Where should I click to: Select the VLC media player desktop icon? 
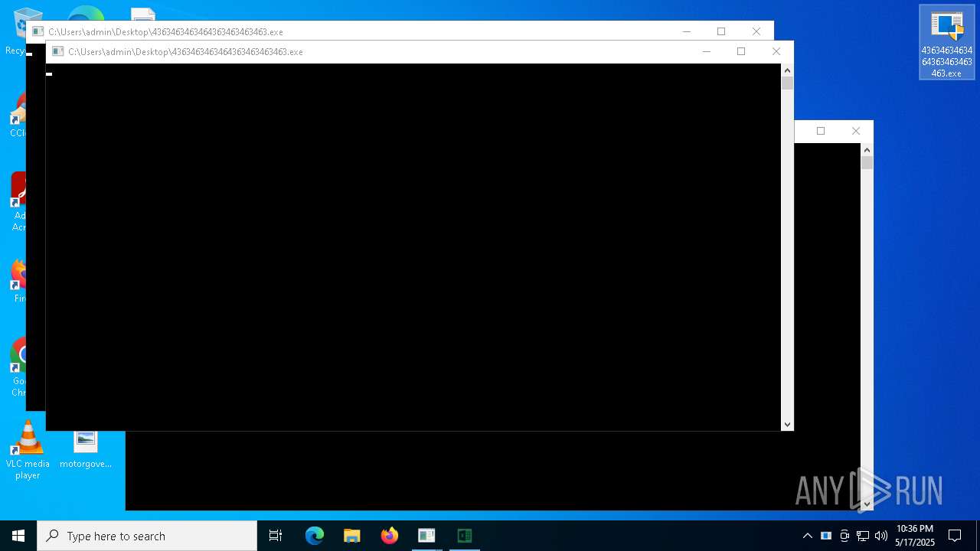tap(28, 451)
